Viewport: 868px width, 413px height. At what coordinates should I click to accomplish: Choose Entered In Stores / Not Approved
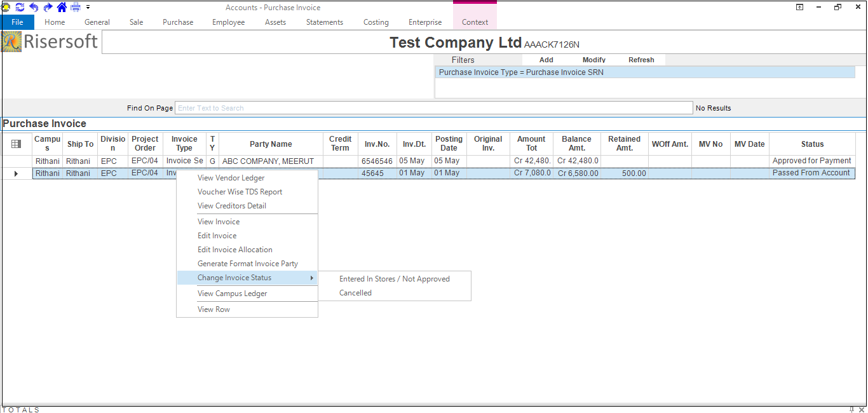pos(394,279)
